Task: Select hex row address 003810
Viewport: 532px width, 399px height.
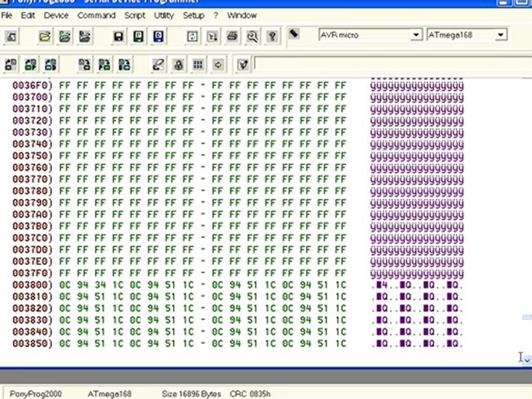Action: point(33,296)
